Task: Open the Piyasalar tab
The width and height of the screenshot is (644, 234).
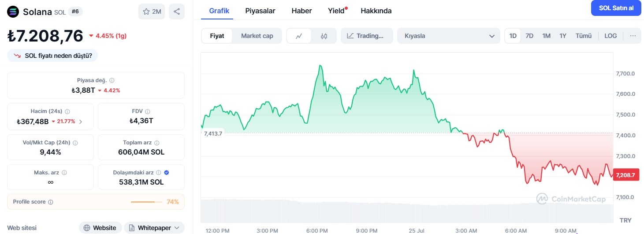Action: (260, 11)
